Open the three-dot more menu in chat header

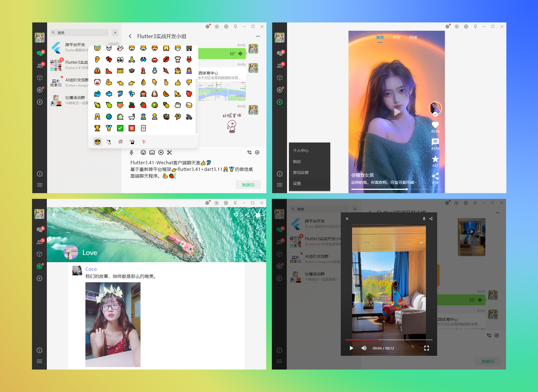(258, 36)
